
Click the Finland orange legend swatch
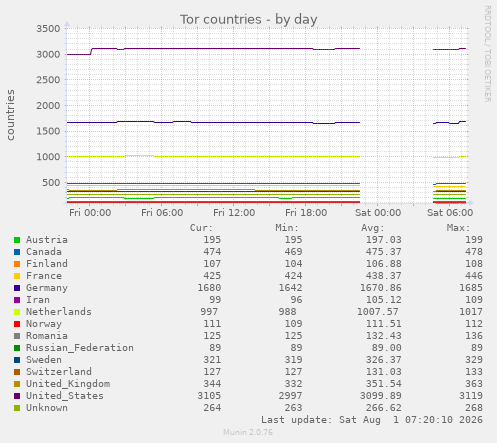point(17,264)
